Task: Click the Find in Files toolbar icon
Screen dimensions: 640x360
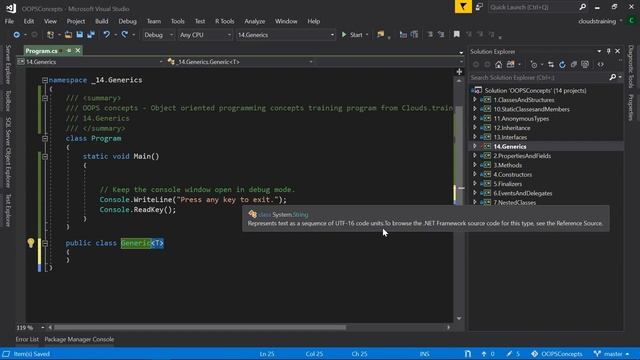Action: pos(380,35)
